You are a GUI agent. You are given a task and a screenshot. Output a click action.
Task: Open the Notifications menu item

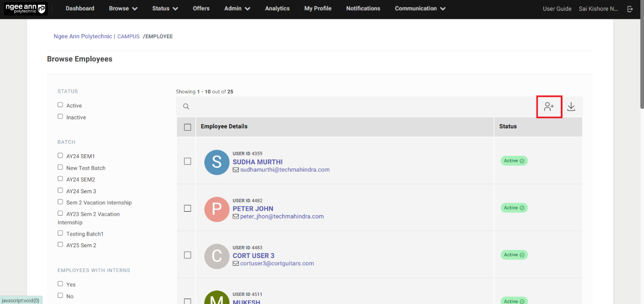point(363,9)
